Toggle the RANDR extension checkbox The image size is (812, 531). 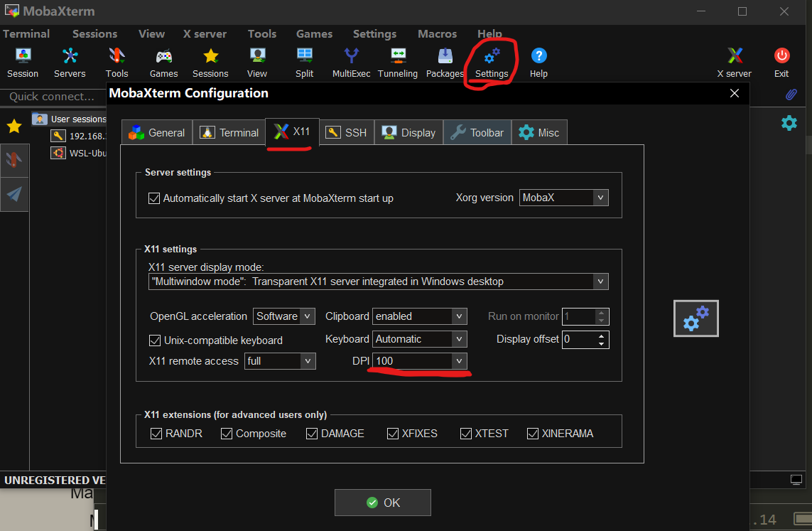[x=156, y=434]
